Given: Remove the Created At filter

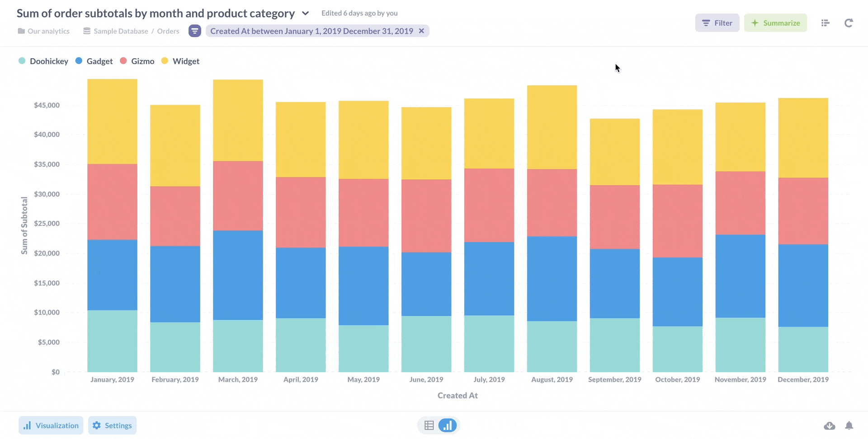Looking at the screenshot, I should (x=421, y=31).
